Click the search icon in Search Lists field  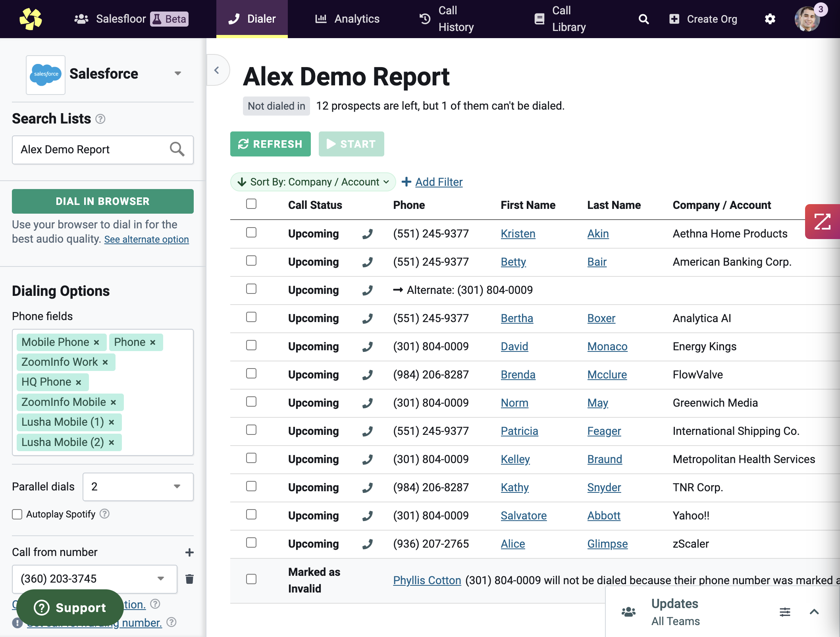[x=177, y=149]
